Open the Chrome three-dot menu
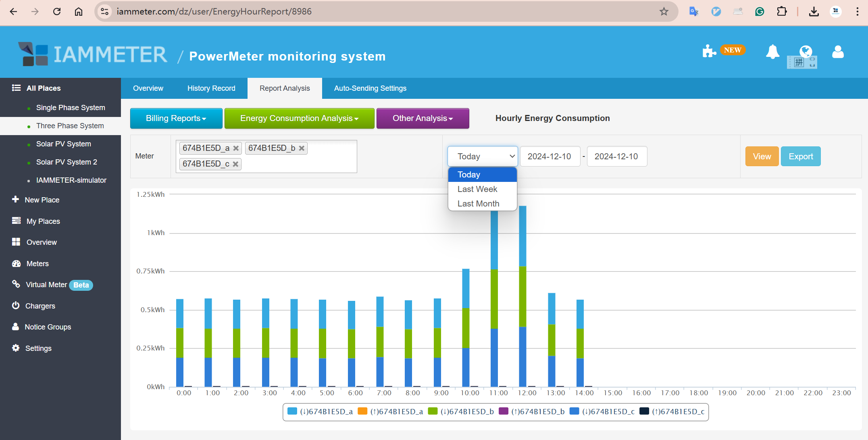Image resolution: width=868 pixels, height=440 pixels. (857, 11)
